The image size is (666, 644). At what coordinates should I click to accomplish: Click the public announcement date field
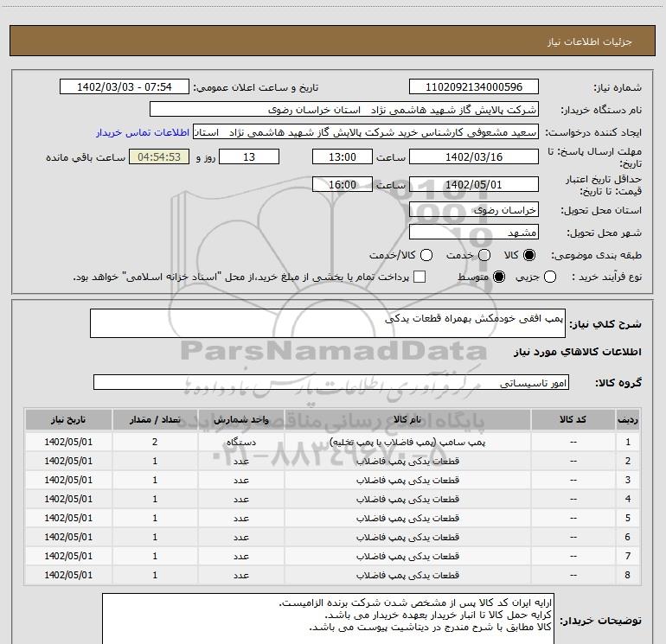[x=124, y=87]
